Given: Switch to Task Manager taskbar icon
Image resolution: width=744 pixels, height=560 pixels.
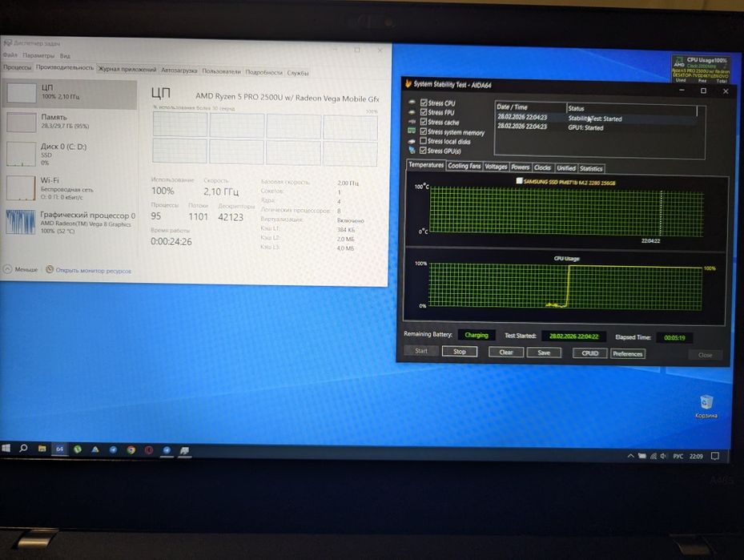Looking at the screenshot, I should [184, 450].
